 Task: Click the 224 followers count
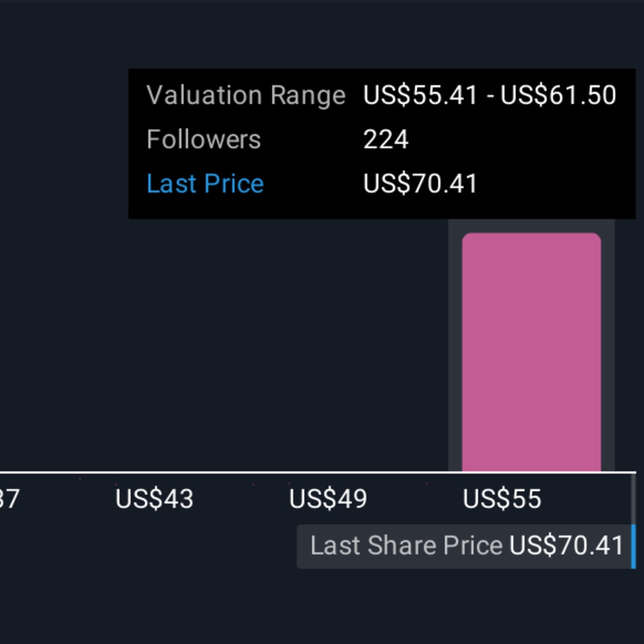pos(386,140)
